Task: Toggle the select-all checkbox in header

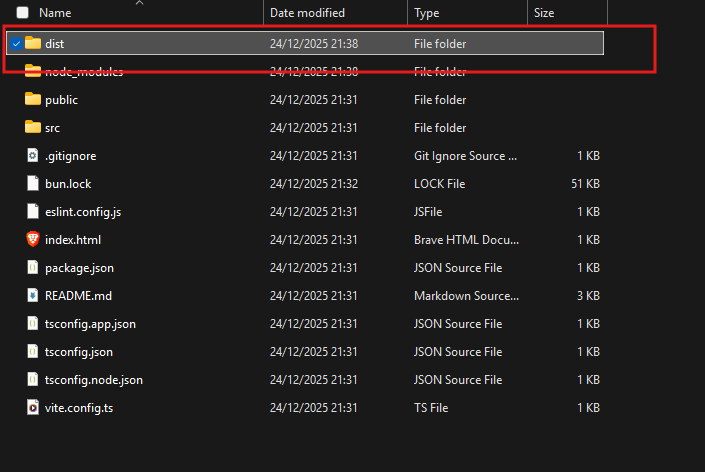Action: (22, 13)
